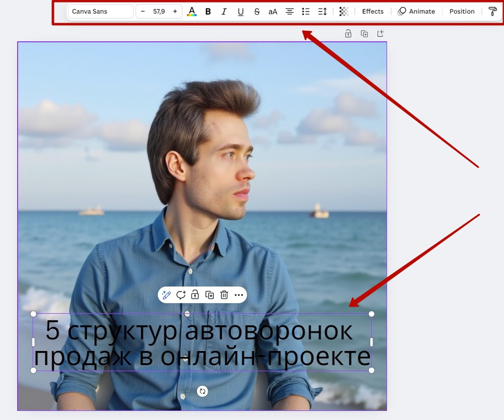Click the Animate button
The image size is (504, 420).
click(416, 12)
